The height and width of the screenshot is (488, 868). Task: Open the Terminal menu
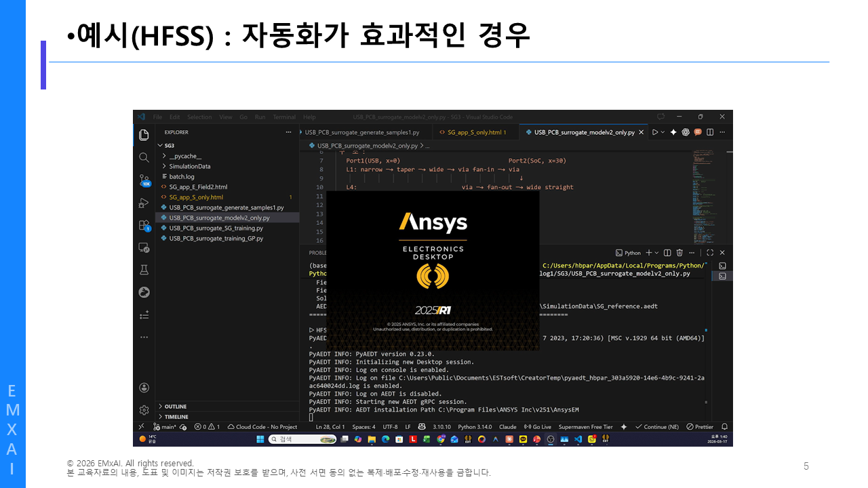tap(284, 117)
